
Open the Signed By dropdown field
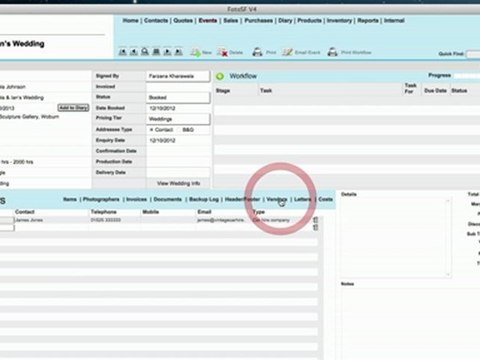[178, 76]
